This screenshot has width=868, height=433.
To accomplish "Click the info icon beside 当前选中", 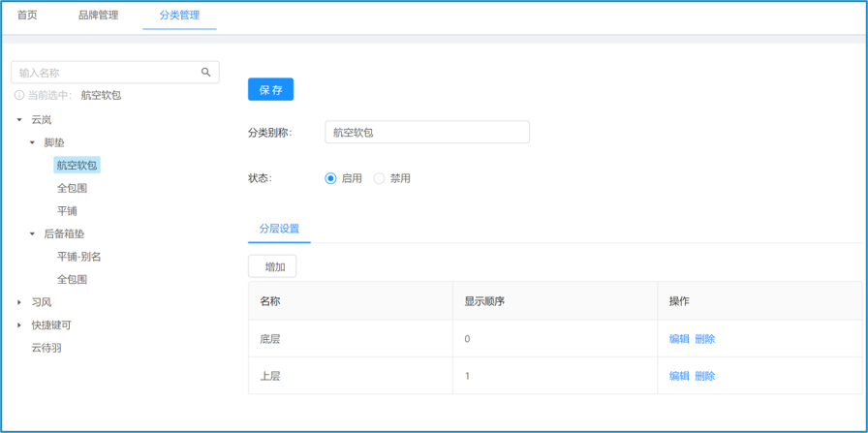I will pos(19,95).
